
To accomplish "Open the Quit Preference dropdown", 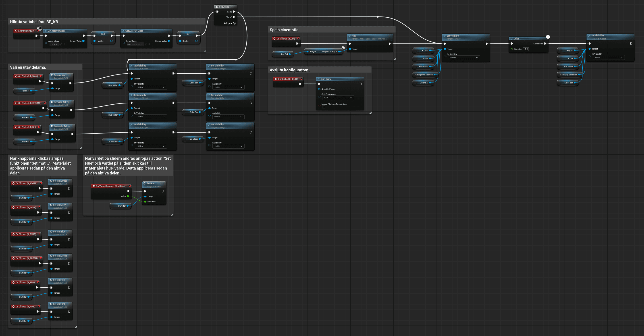I will (338, 98).
